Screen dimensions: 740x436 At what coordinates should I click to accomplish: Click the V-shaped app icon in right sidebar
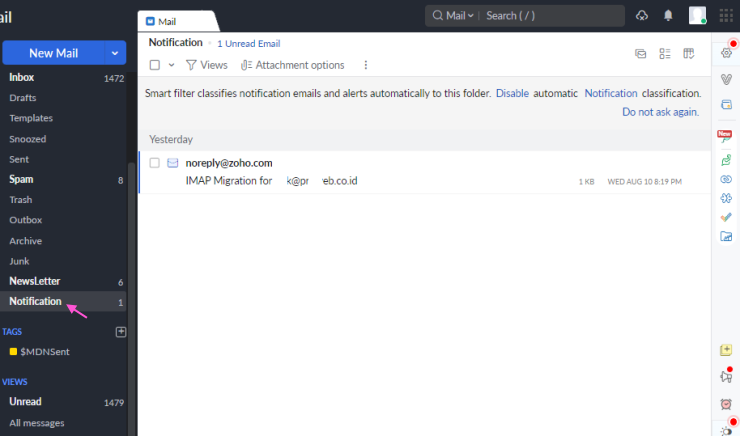pyautogui.click(x=726, y=79)
